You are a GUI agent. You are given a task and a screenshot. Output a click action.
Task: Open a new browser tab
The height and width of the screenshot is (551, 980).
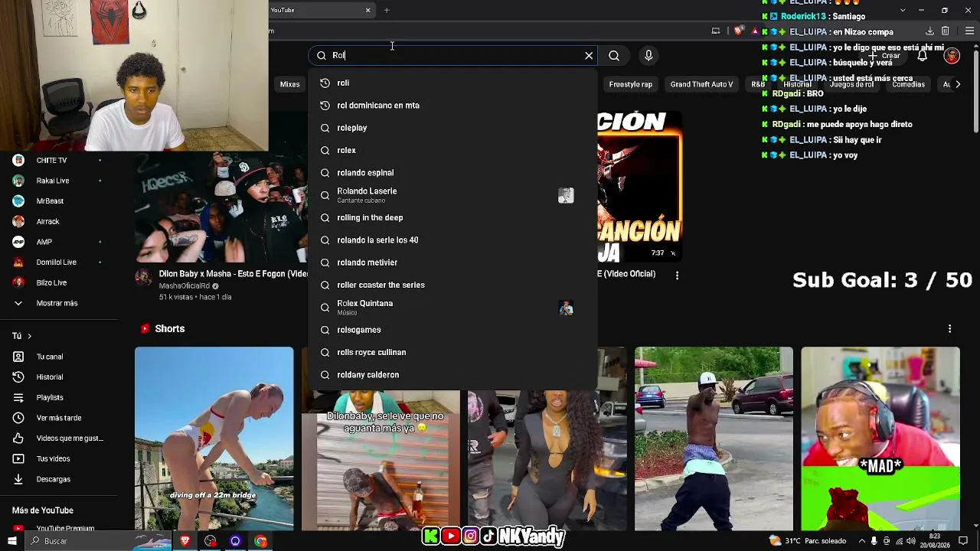point(387,10)
